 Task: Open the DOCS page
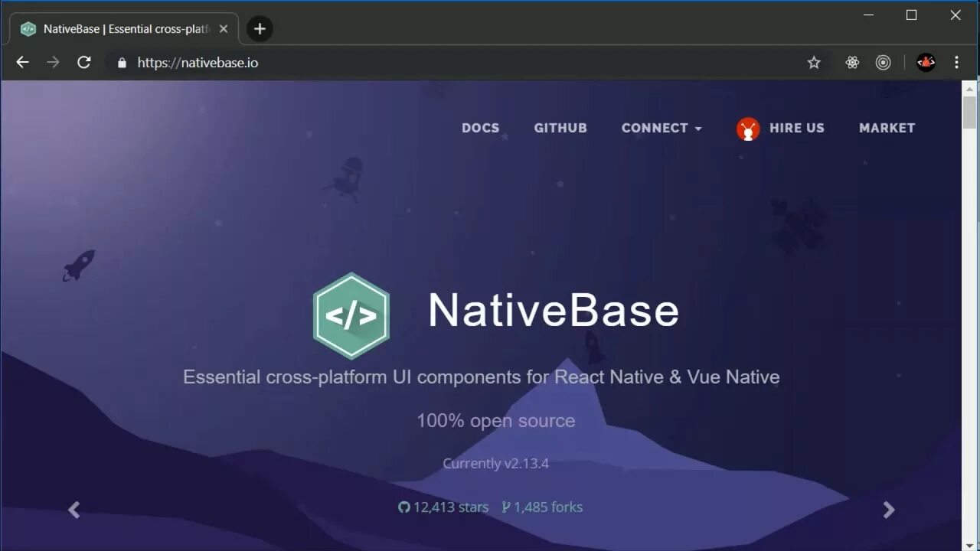pyautogui.click(x=480, y=128)
